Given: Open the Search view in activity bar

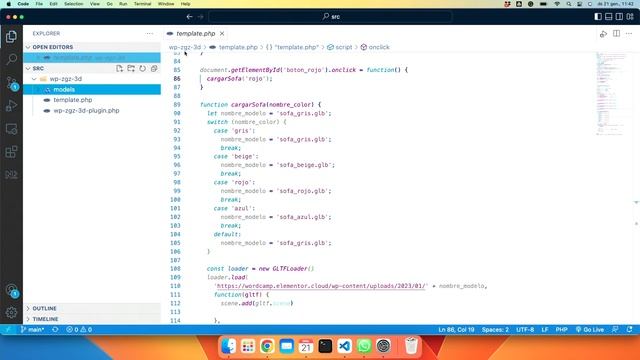Looking at the screenshot, I should pyautogui.click(x=11, y=60).
